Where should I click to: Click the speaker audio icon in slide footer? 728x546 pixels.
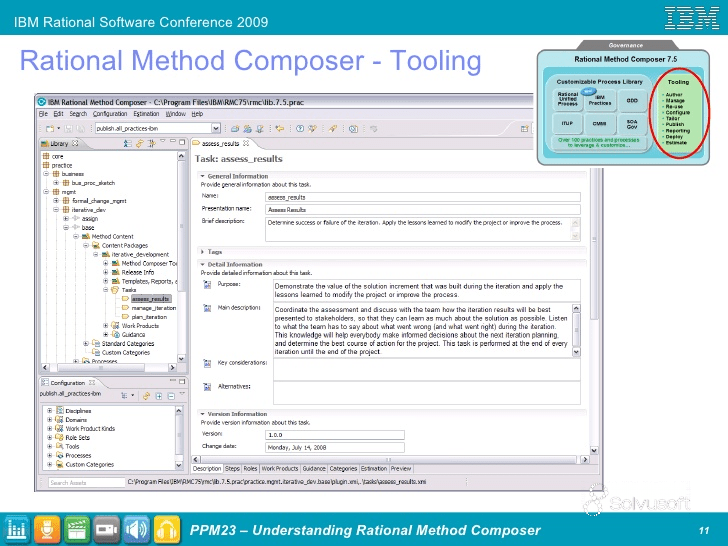click(x=137, y=530)
